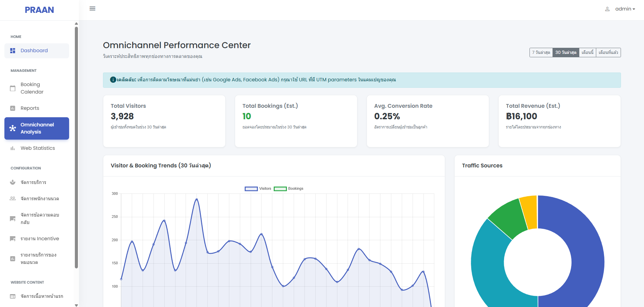Click the จัดการข้อความตอบกลับ feedback icon
The image size is (644, 307).
point(13,219)
